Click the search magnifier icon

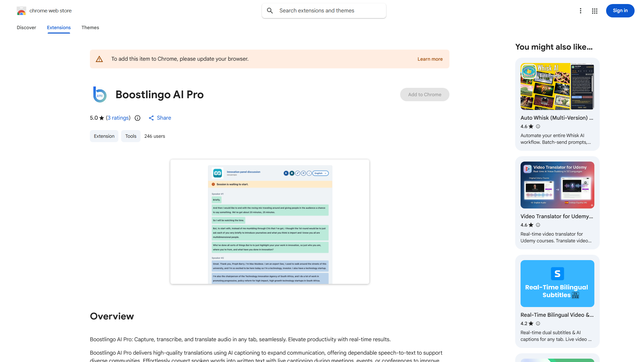270,10
